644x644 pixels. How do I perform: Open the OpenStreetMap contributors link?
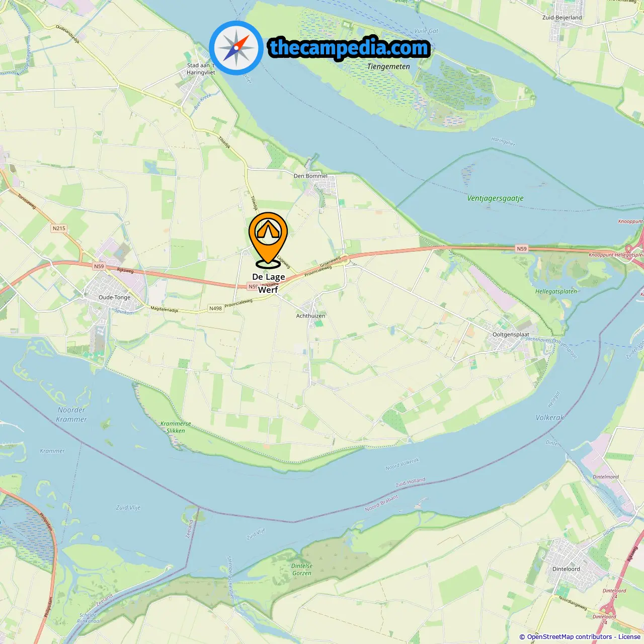[570, 637]
